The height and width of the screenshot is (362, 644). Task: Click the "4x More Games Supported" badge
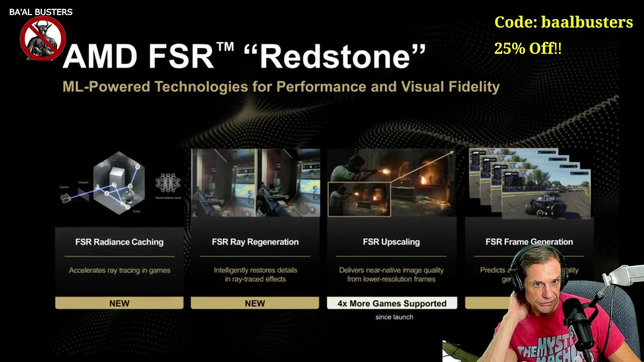[x=392, y=303]
